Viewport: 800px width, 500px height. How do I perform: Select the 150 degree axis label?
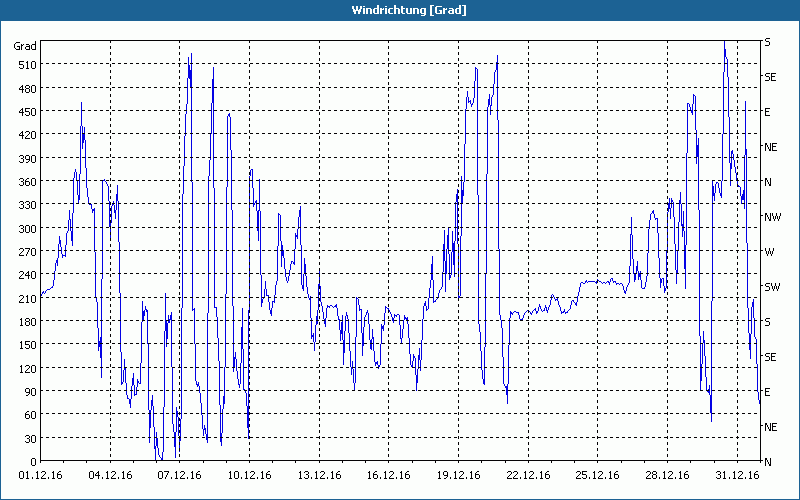[x=27, y=345]
